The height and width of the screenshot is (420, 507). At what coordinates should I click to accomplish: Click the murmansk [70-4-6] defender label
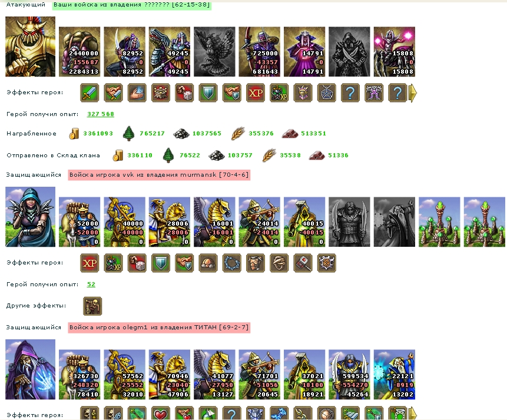pos(159,175)
